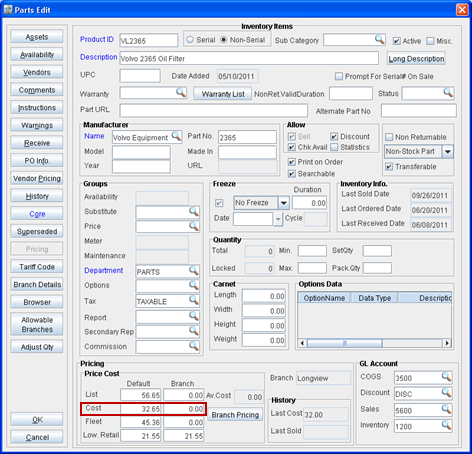The height and width of the screenshot is (454, 472).
Task: Expand the Non-Stock Part dropdown
Action: click(x=448, y=152)
